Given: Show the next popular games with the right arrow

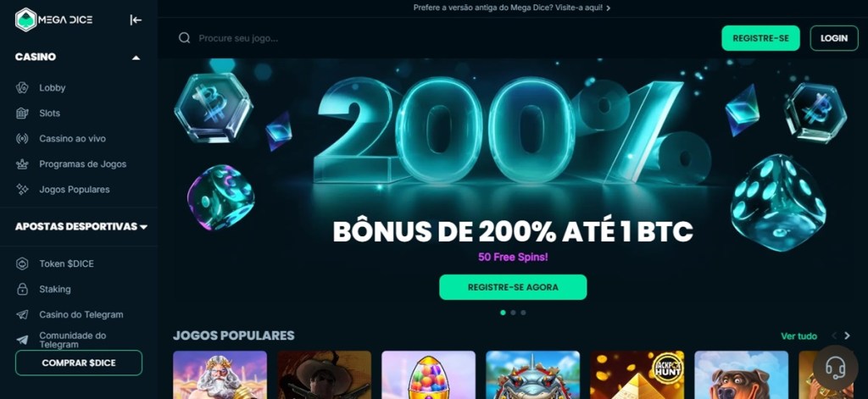Looking at the screenshot, I should click(x=847, y=336).
